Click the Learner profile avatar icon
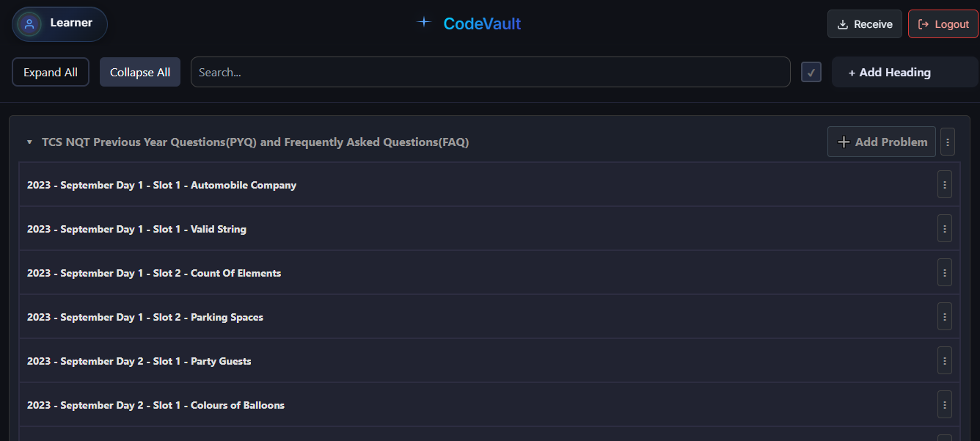The image size is (980, 441). coord(29,23)
